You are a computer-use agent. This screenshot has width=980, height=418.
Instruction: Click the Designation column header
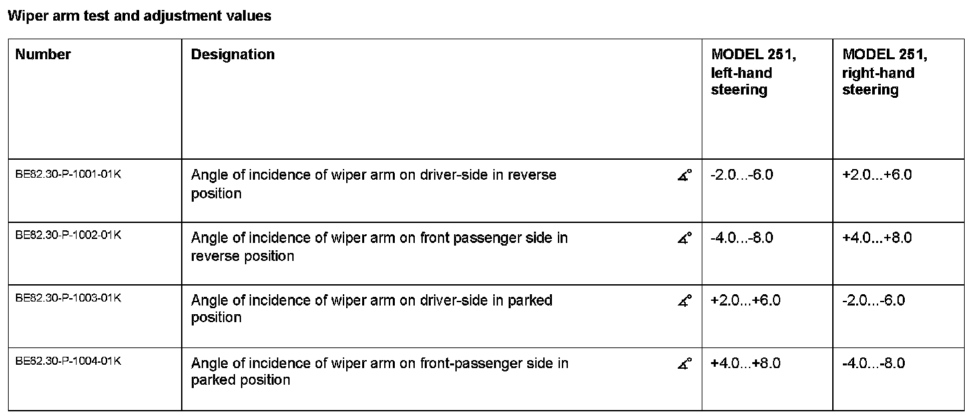pyautogui.click(x=233, y=55)
